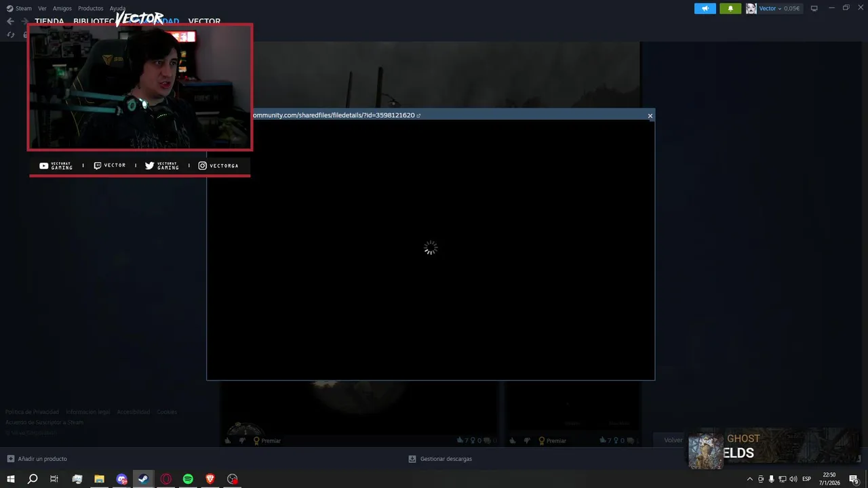
Task: Click right Premiar award button
Action: click(552, 441)
